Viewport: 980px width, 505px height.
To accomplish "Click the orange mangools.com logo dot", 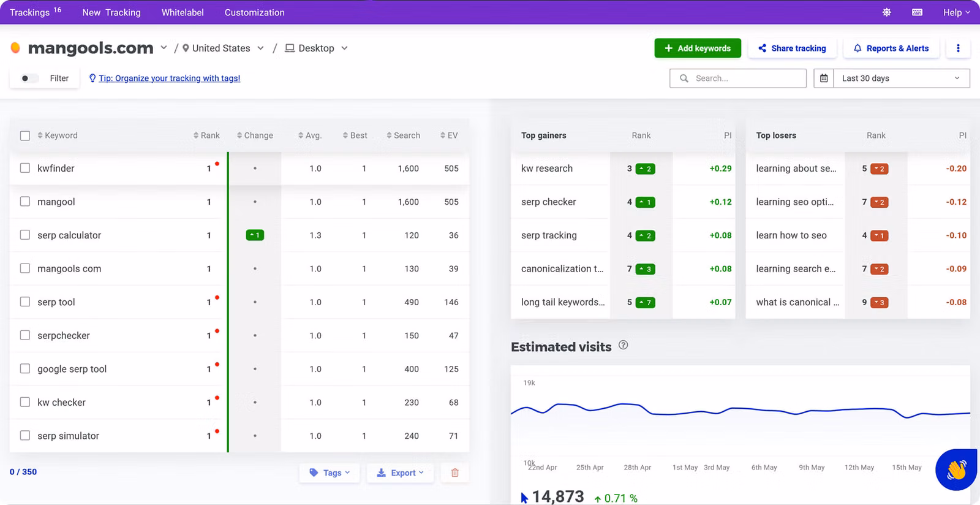I will [15, 48].
